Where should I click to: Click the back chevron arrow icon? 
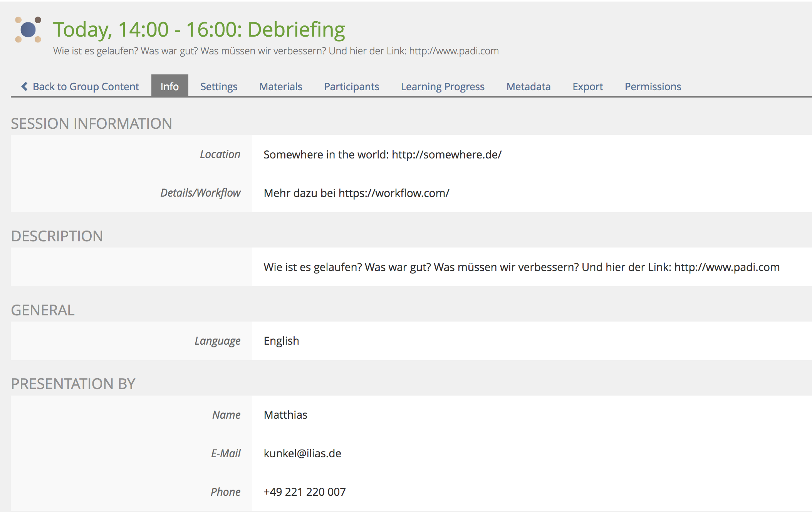pyautogui.click(x=25, y=86)
